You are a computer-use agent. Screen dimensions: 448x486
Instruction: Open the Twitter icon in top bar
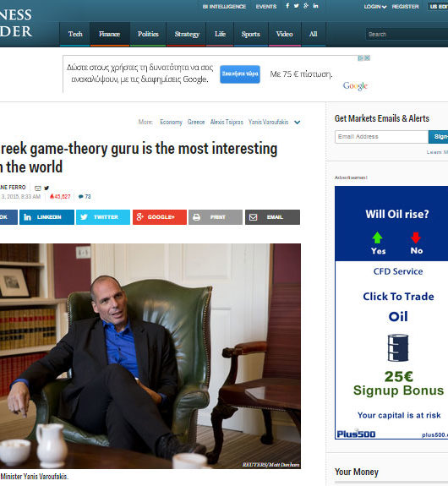[297, 6]
